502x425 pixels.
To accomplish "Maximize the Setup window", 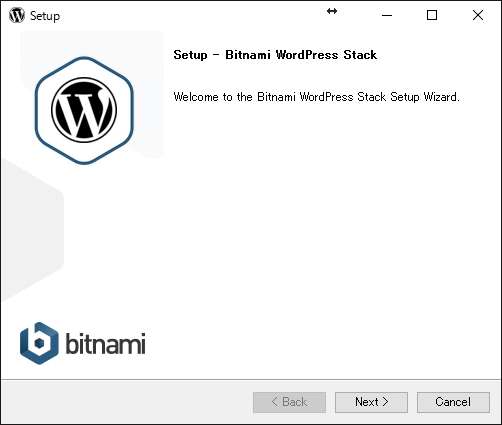I will point(432,15).
